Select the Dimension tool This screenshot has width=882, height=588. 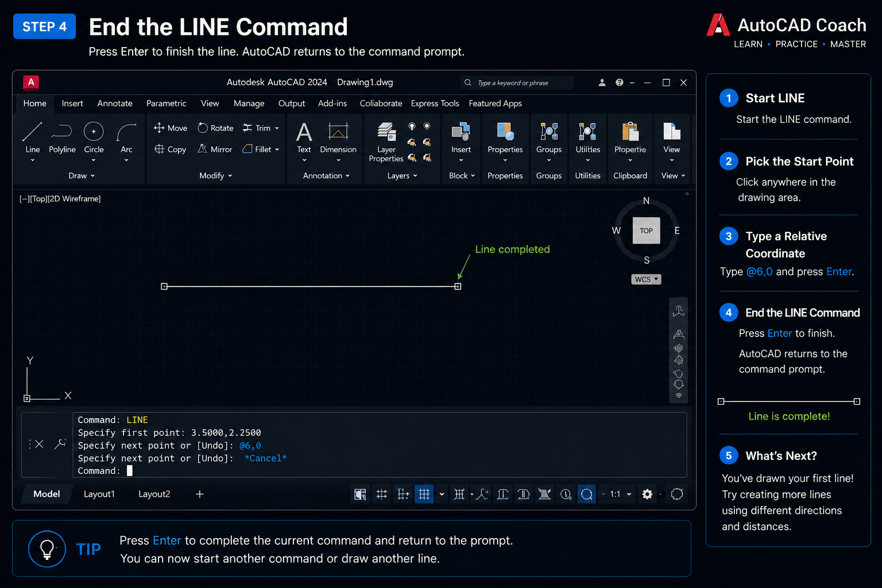338,138
